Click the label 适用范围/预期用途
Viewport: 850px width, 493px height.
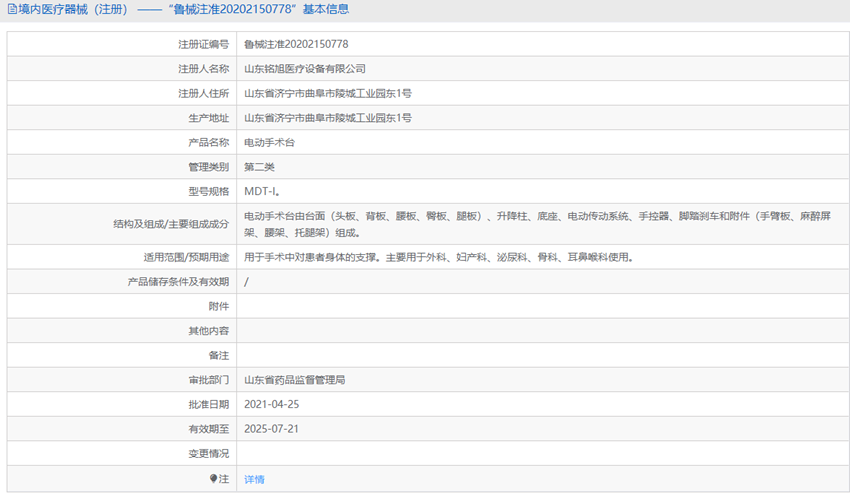(186, 257)
